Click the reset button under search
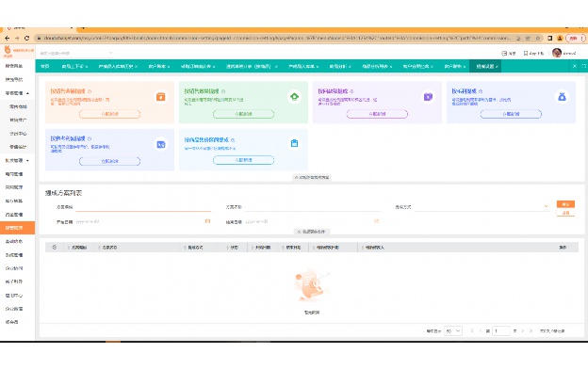Image resolution: width=588 pixels, height=370 pixels. tap(565, 213)
